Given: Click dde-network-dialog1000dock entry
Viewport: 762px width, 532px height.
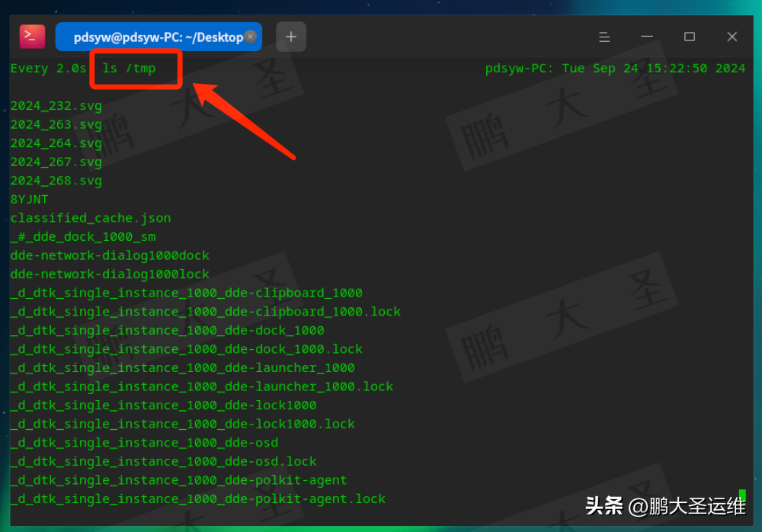Looking at the screenshot, I should point(110,256).
